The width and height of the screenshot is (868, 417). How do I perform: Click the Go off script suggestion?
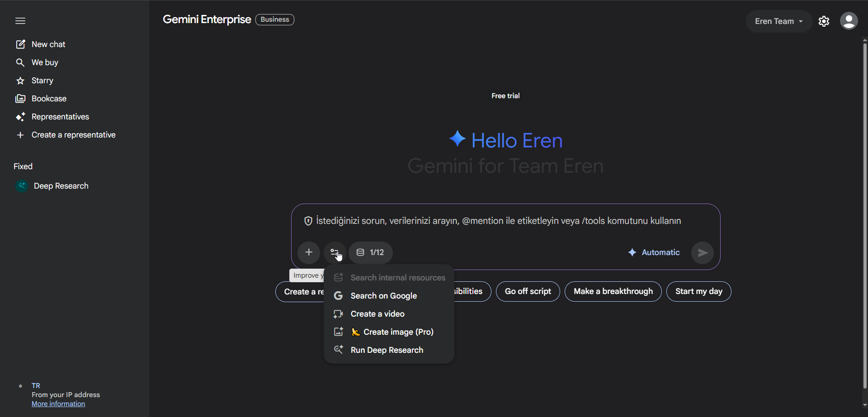[528, 292]
